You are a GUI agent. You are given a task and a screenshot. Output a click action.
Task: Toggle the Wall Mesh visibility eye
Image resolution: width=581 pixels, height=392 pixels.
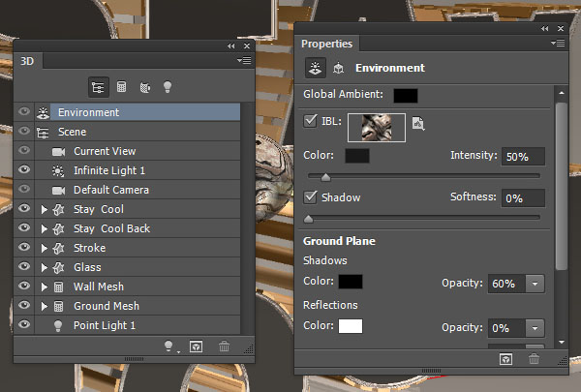24,286
